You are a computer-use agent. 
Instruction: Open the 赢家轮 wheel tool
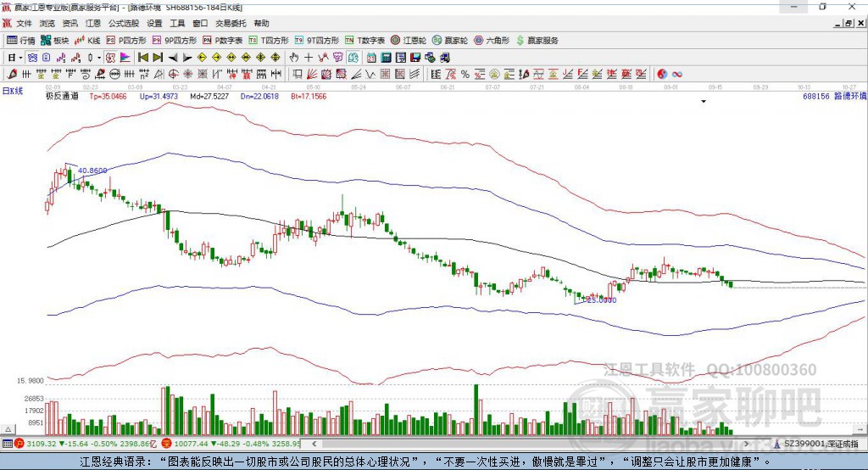pyautogui.click(x=450, y=41)
